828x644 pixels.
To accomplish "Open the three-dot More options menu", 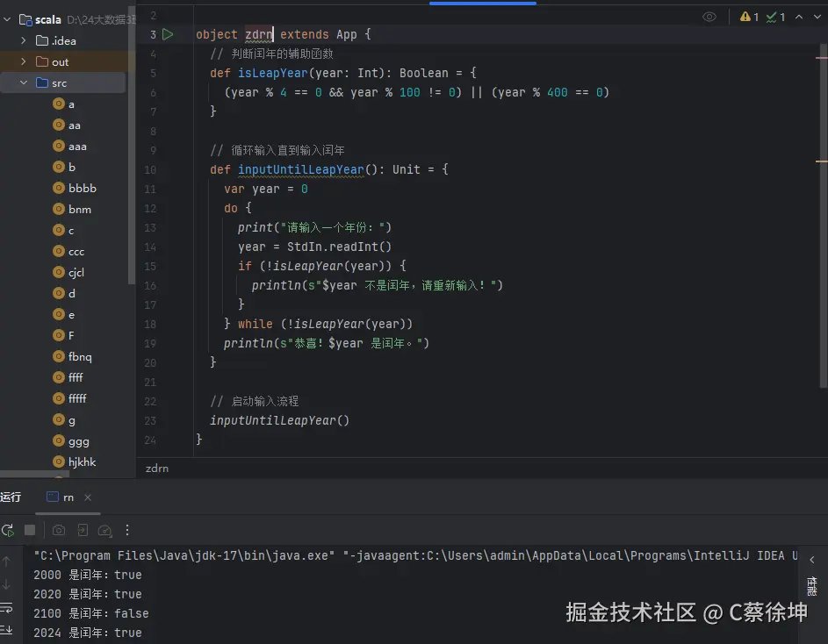I will 127,530.
